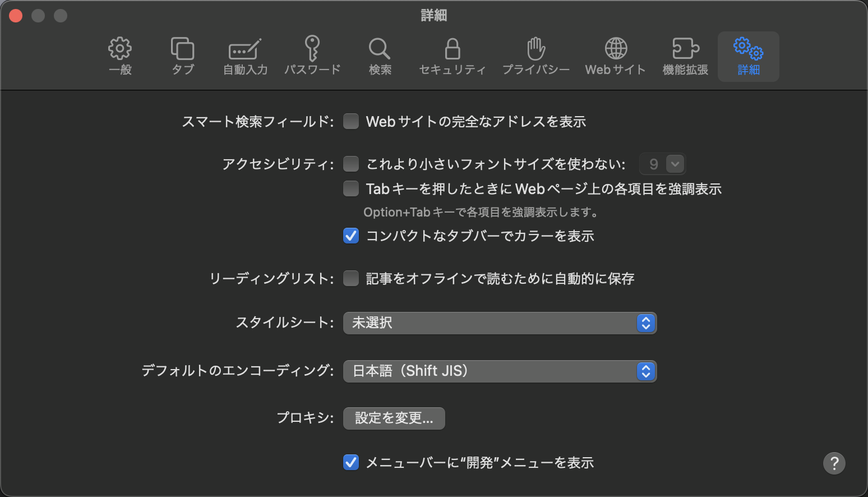
Task: Click the 設定を変更 proxy button
Action: (x=394, y=418)
